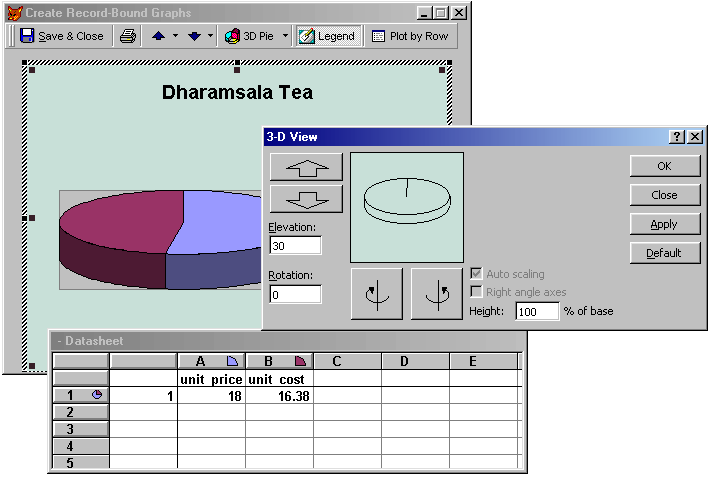The image size is (713, 479).
Task: Click the Elevation input field
Action: tap(296, 246)
